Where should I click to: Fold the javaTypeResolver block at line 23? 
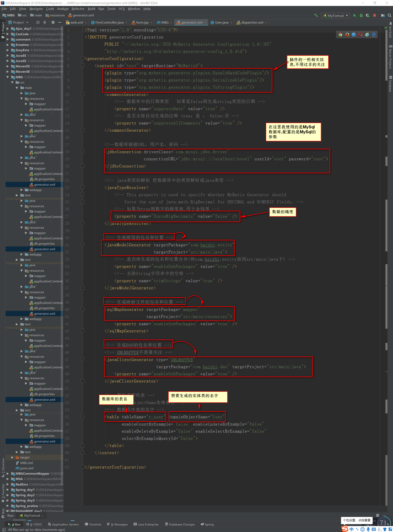(x=83, y=188)
